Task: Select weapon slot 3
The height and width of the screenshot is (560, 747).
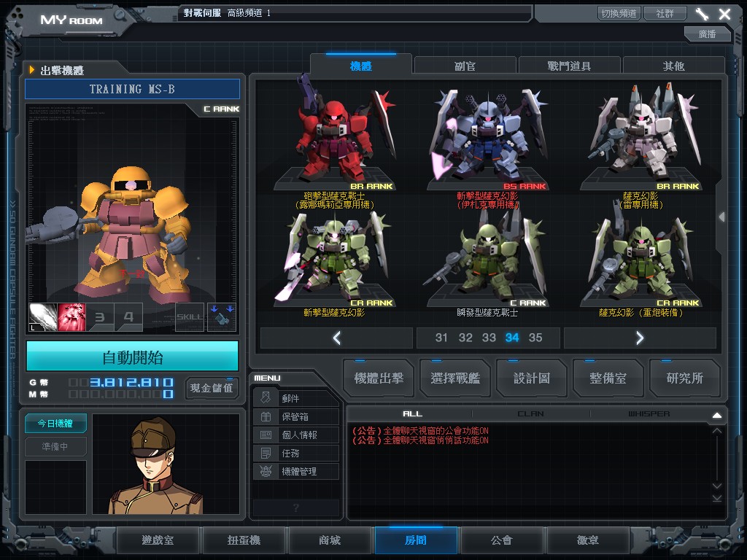Action: pyautogui.click(x=100, y=317)
